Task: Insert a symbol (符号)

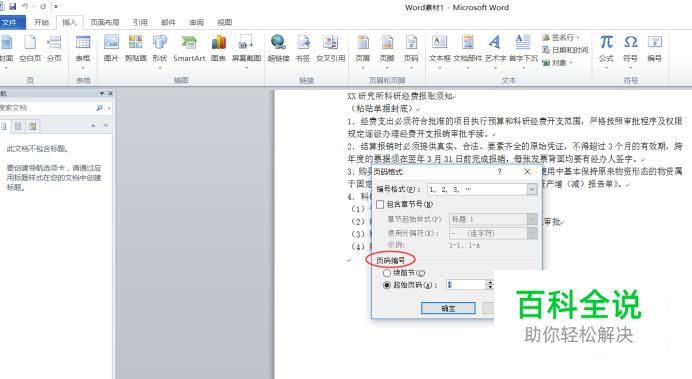Action: [631, 51]
